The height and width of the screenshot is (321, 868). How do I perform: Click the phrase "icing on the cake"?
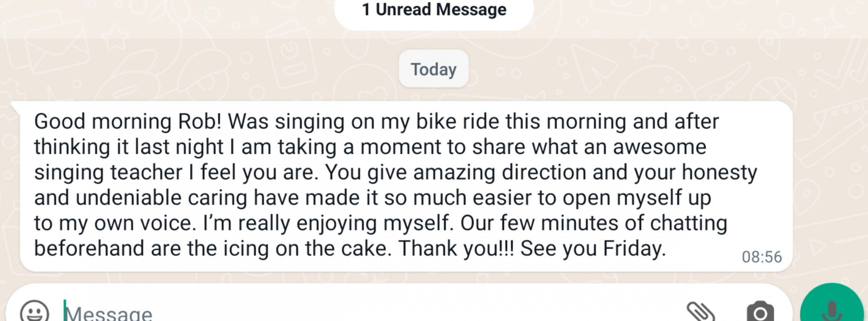coord(305,249)
